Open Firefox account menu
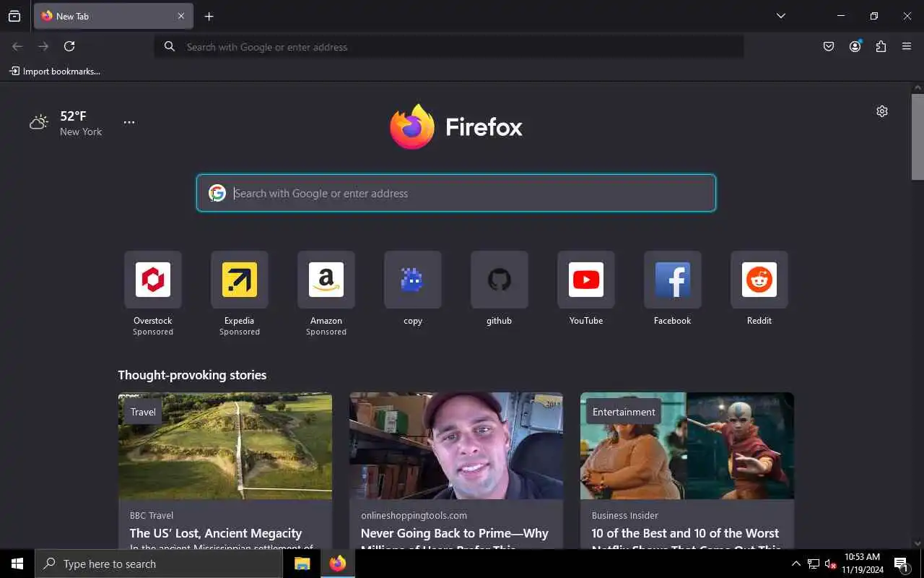924x578 pixels. pos(855,46)
